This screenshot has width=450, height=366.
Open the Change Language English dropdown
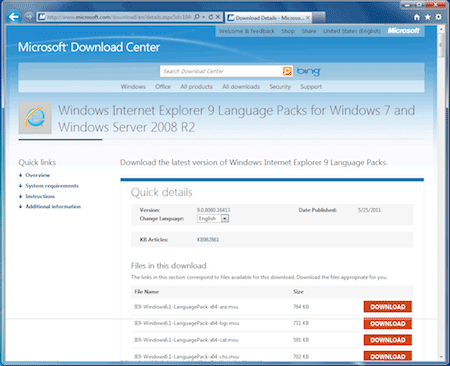click(213, 219)
